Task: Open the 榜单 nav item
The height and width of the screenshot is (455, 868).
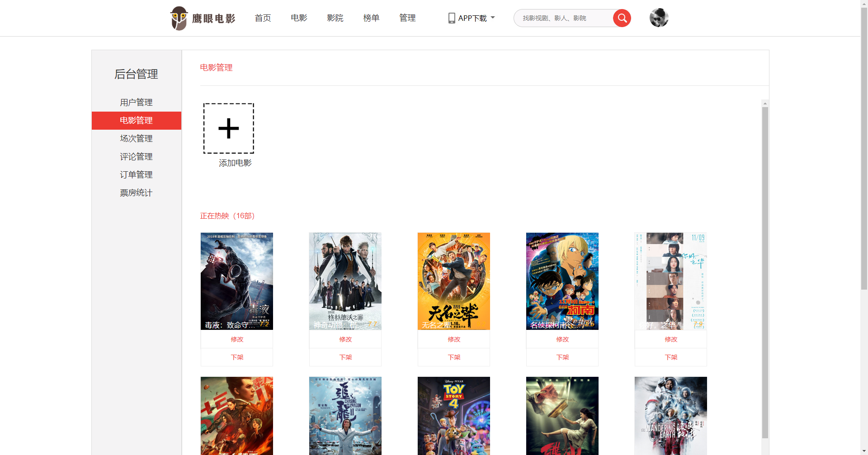Action: click(371, 18)
